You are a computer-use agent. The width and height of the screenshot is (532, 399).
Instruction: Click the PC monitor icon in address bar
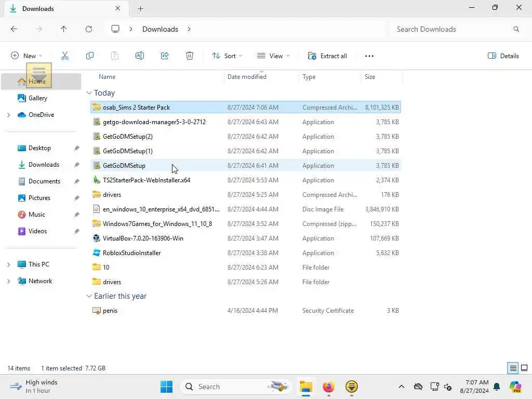tap(115, 29)
